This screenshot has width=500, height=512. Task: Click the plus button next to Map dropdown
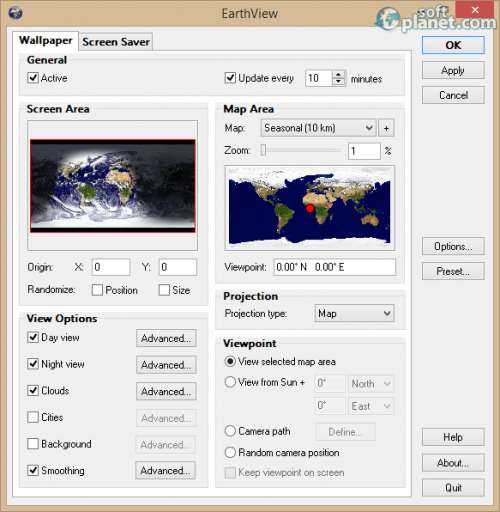tap(386, 128)
